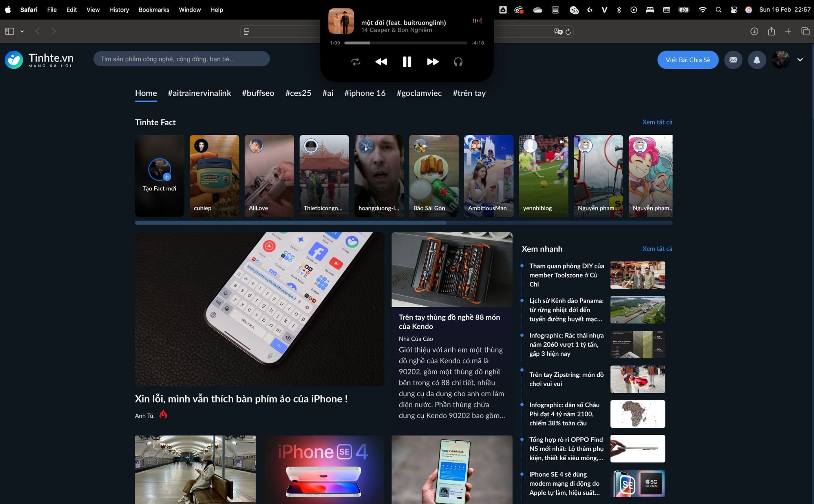Pause the playing song

(x=407, y=62)
